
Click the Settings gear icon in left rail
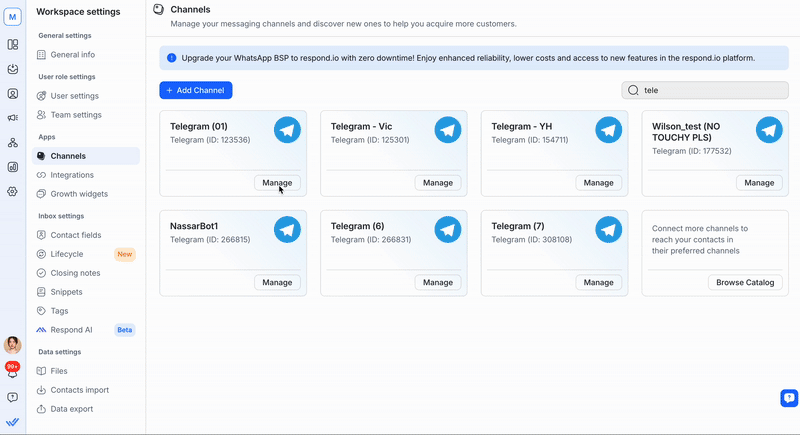pos(13,191)
